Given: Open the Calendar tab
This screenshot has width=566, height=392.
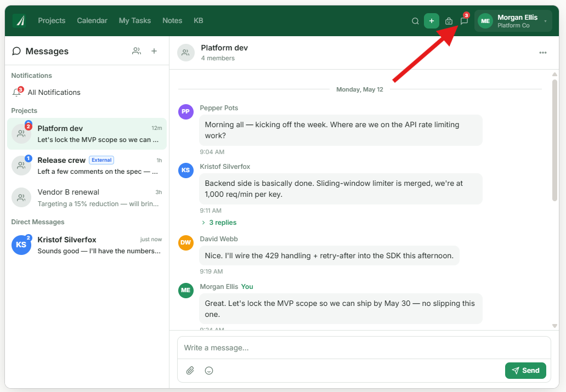Looking at the screenshot, I should pos(92,21).
